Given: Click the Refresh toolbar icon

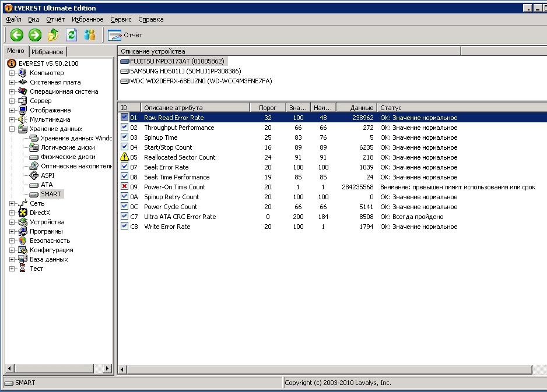Looking at the screenshot, I should click(x=72, y=35).
